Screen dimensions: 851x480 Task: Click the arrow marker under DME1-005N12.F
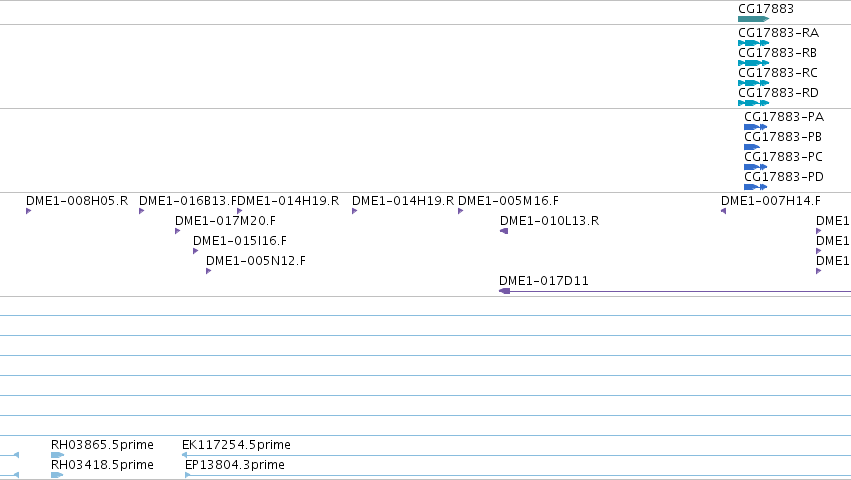point(208,271)
